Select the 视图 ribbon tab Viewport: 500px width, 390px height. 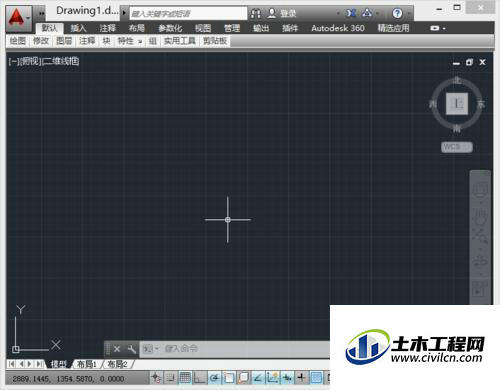pos(203,28)
